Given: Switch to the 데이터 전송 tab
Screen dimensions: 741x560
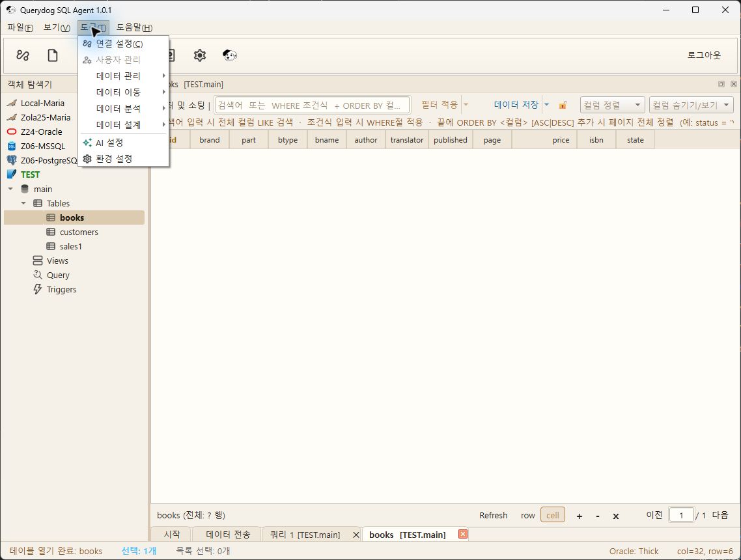Looking at the screenshot, I should [228, 535].
